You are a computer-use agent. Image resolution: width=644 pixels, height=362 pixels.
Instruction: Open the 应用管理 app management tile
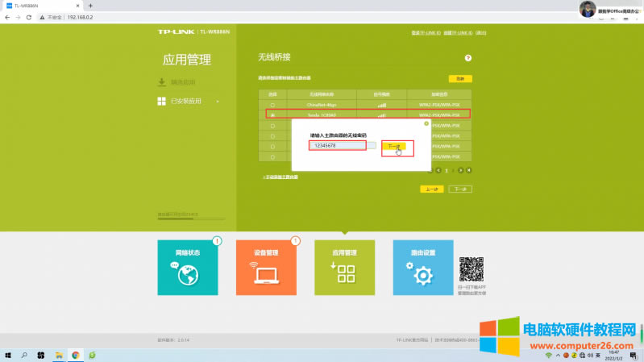344,267
